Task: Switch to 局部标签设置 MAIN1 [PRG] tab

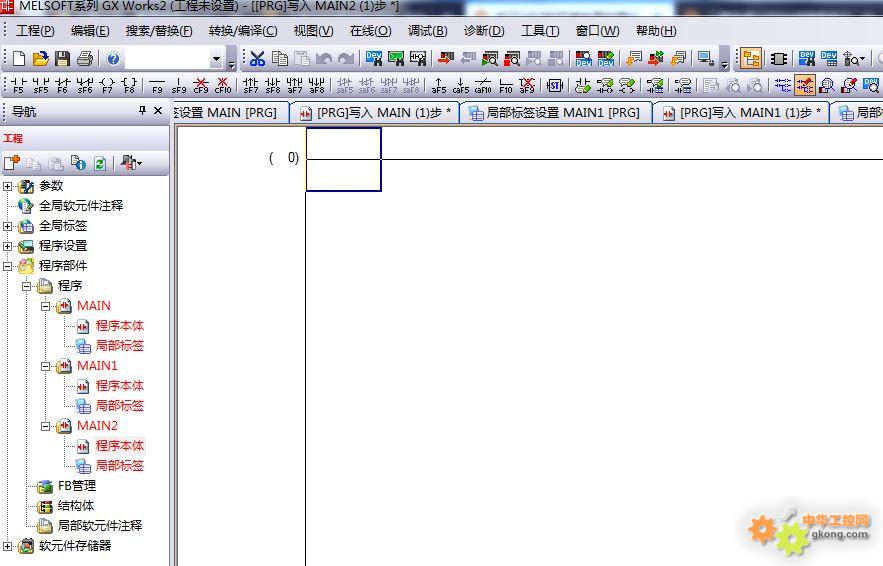Action: pyautogui.click(x=555, y=113)
